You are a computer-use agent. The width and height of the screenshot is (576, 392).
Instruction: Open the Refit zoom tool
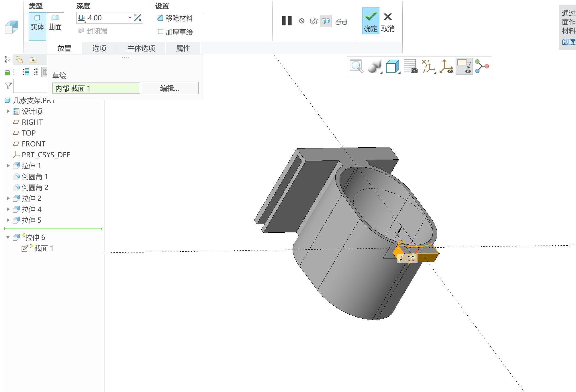click(x=356, y=66)
